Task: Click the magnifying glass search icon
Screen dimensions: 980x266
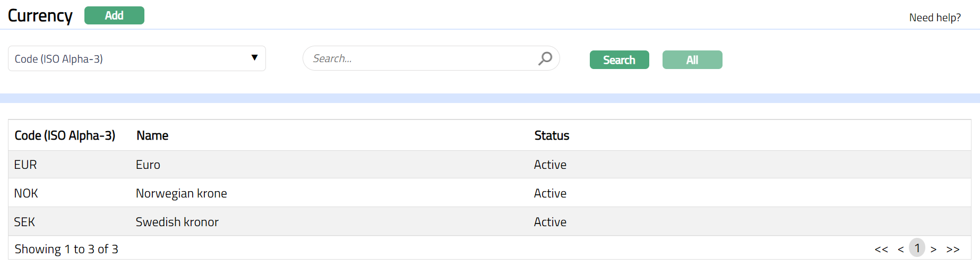Action: pyautogui.click(x=545, y=58)
